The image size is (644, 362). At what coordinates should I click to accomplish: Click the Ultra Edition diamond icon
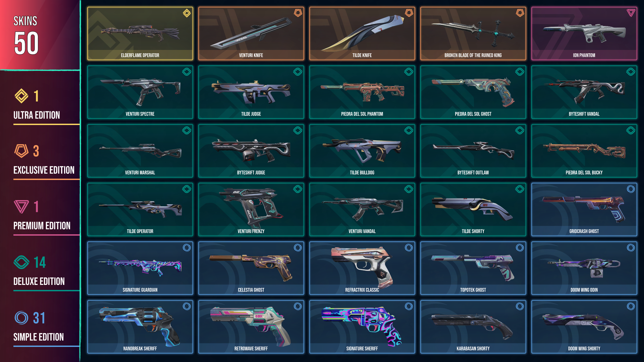tap(21, 96)
